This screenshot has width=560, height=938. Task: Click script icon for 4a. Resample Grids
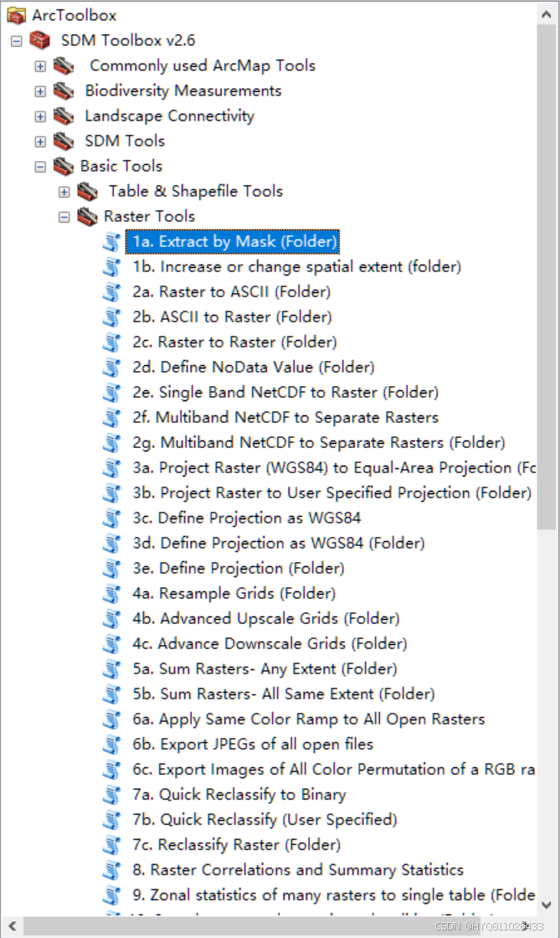[x=111, y=594]
